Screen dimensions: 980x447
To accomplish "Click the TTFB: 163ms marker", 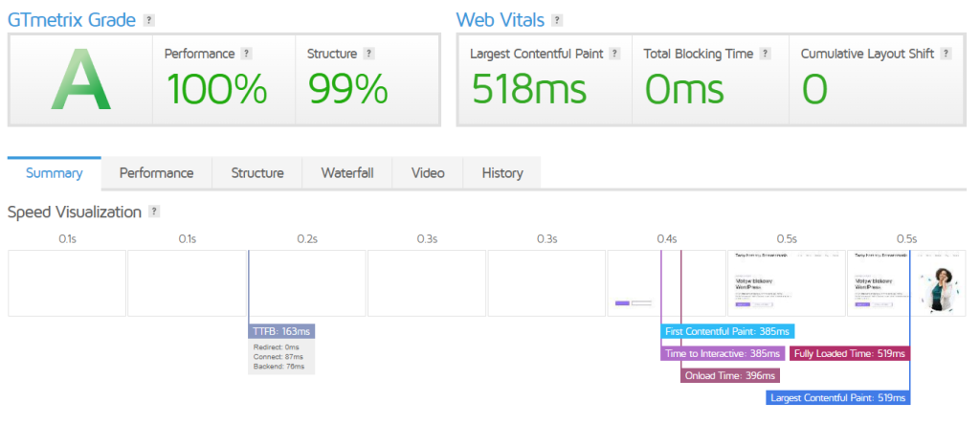I will [x=281, y=331].
